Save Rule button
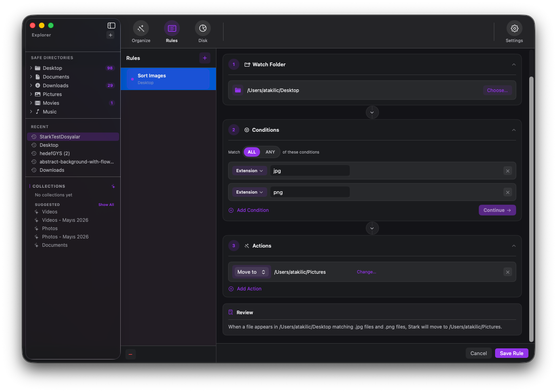 tap(512, 353)
